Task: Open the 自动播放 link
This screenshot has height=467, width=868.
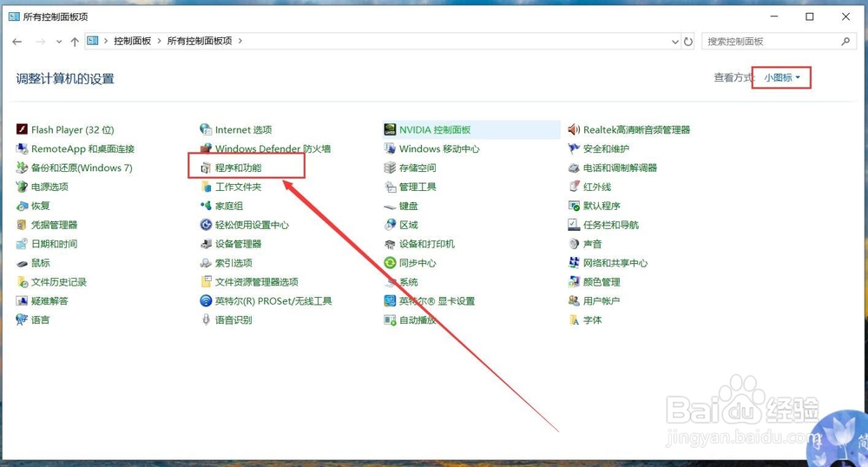Action: tap(418, 319)
